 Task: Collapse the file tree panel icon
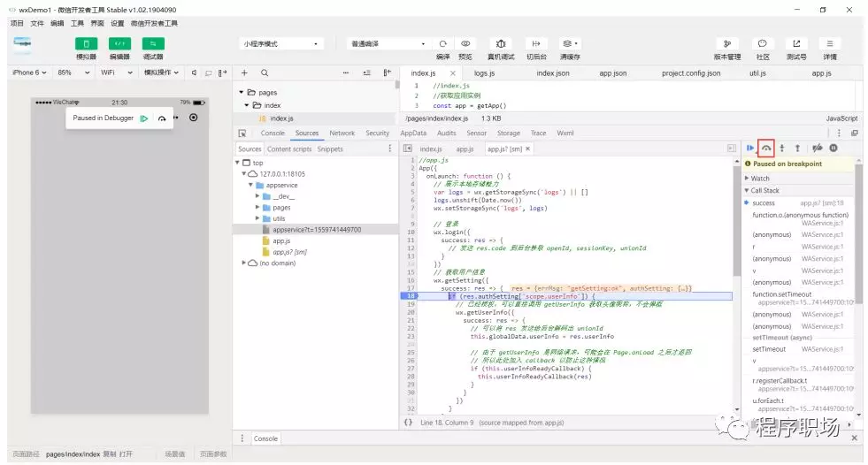387,72
